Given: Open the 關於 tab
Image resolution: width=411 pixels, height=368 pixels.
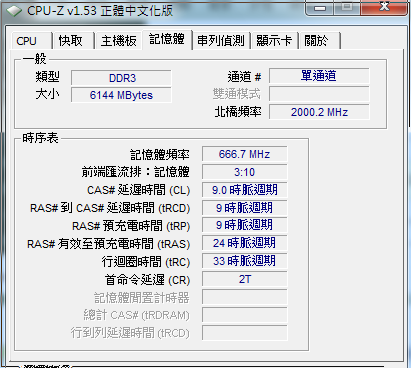Looking at the screenshot, I should [x=319, y=41].
